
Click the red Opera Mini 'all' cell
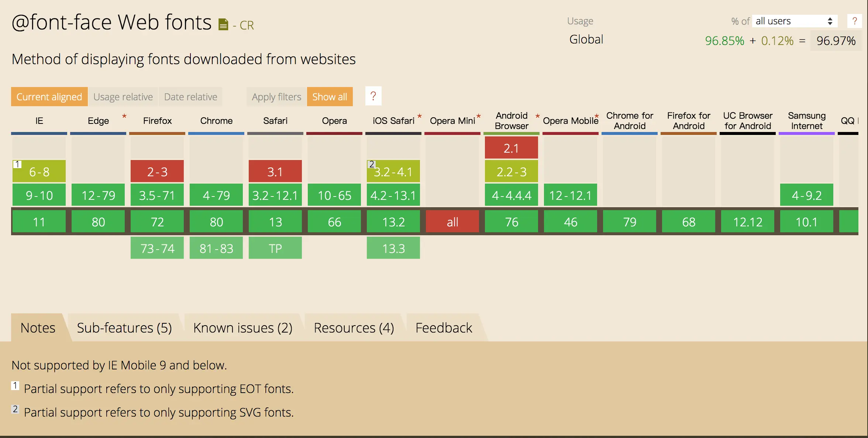click(452, 222)
